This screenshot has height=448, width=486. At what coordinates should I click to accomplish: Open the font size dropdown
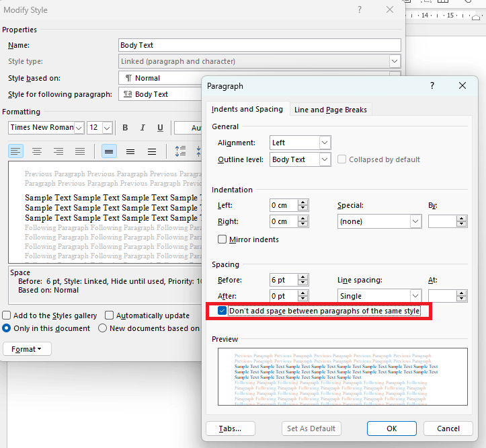pos(108,128)
